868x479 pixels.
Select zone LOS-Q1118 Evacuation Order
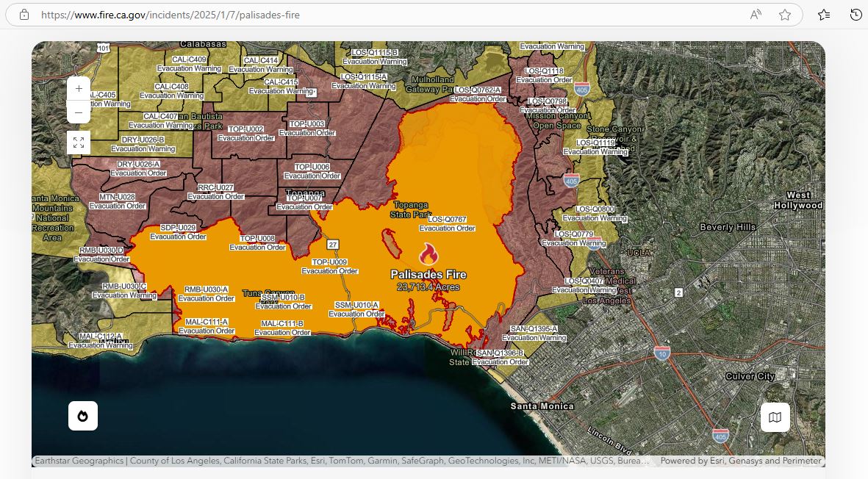click(x=544, y=75)
